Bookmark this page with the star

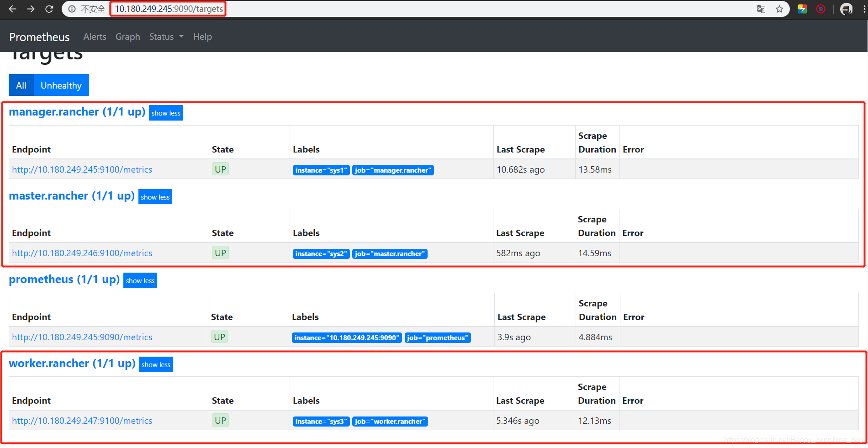(779, 9)
